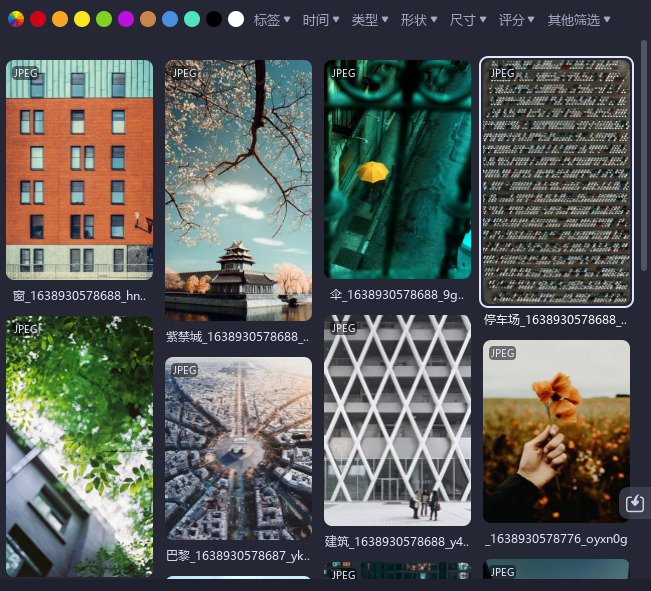Select the hand holding orange flower thumbnail
This screenshot has height=591, width=651.
556,432
